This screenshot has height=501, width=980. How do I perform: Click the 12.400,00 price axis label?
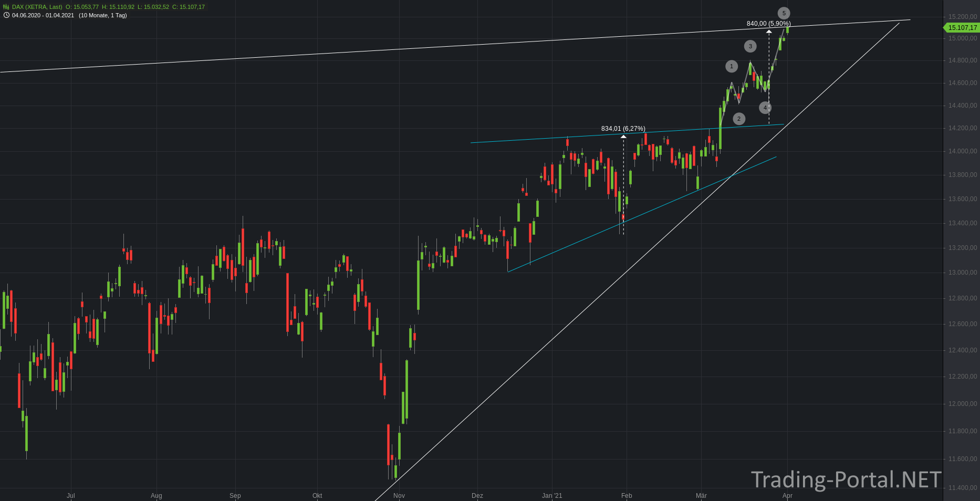coord(963,350)
